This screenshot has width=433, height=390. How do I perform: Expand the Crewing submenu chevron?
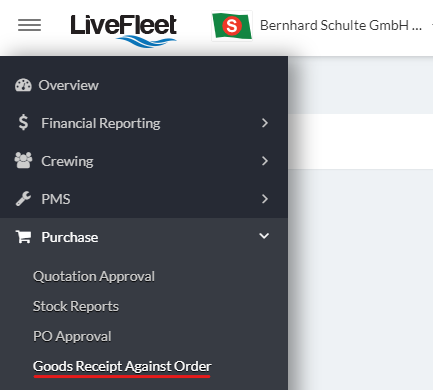click(265, 161)
